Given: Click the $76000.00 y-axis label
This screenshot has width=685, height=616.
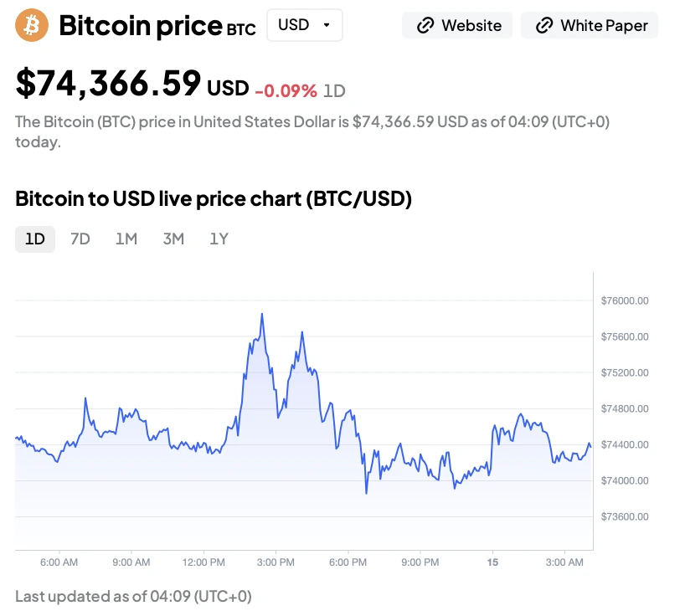Looking at the screenshot, I should (625, 300).
